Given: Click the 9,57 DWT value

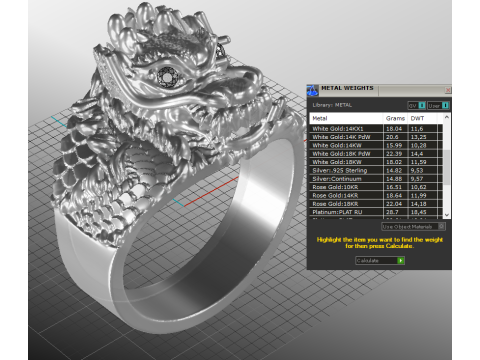Looking at the screenshot, I should click(x=417, y=179).
